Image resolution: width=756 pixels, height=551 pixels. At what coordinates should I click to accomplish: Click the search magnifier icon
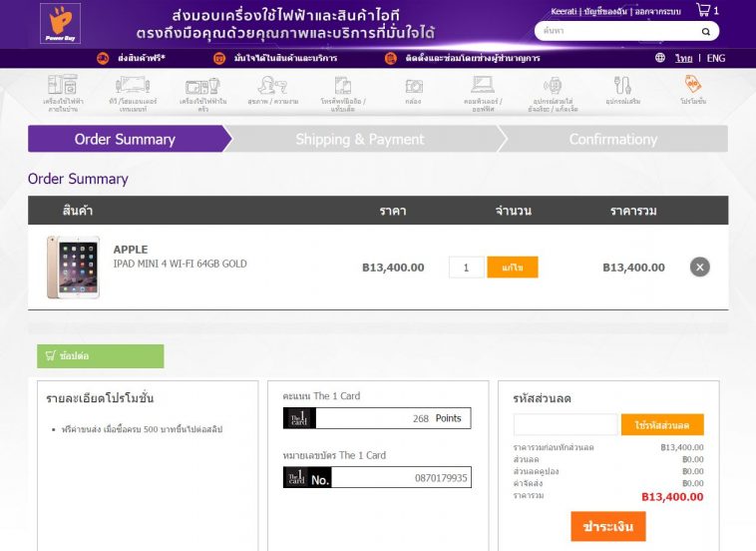click(705, 31)
